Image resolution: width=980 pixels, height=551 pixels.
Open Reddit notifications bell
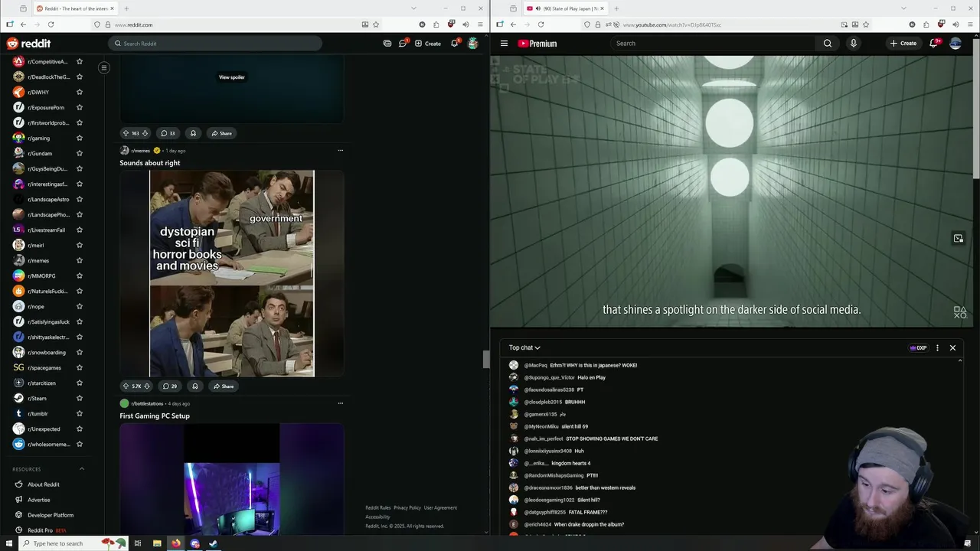point(455,43)
